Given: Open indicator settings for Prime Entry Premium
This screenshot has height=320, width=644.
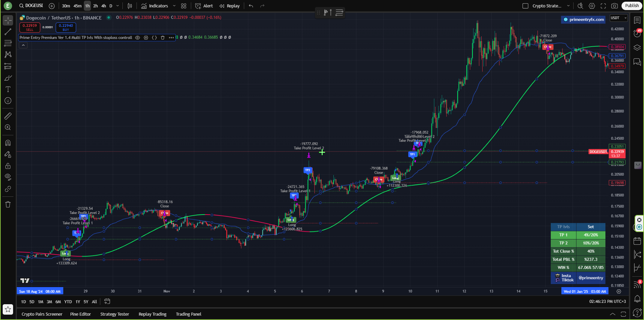Looking at the screenshot, I should [146, 38].
